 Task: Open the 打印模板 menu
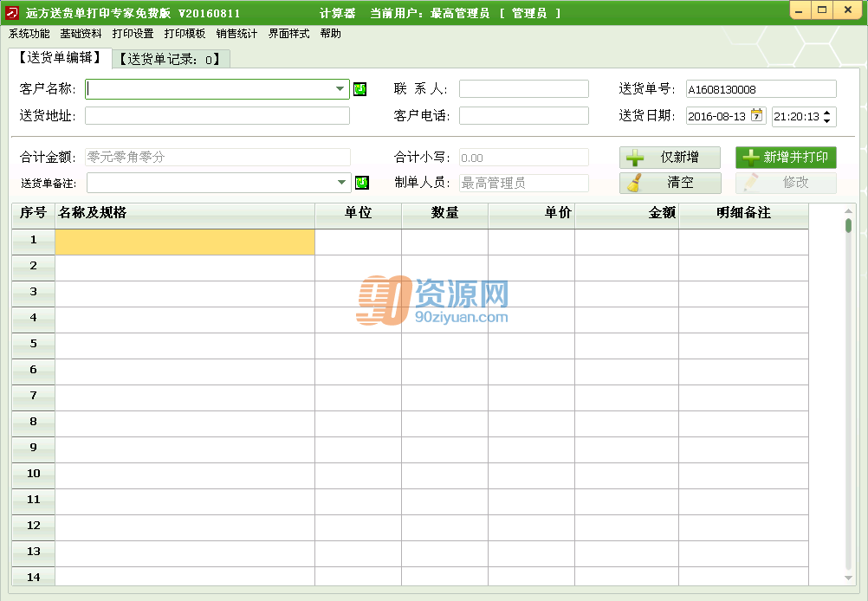point(185,34)
